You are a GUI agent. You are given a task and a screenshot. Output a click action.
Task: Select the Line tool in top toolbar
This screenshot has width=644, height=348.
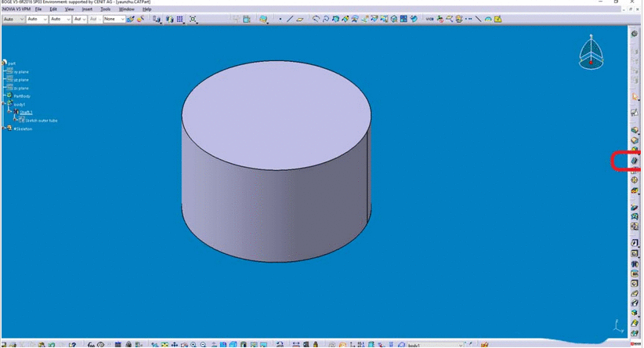(x=290, y=19)
